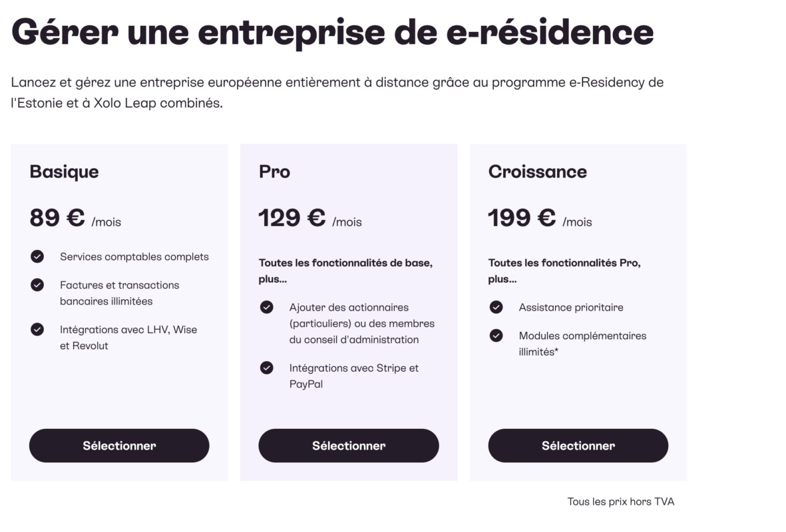
Task: Click the Basique plan title
Action: [64, 172]
